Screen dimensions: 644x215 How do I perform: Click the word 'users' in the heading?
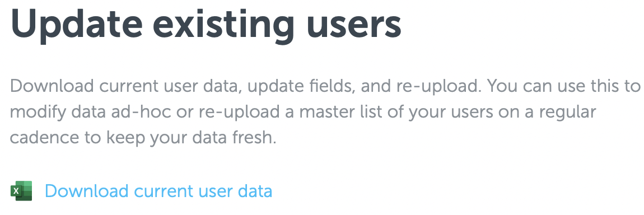pyautogui.click(x=353, y=25)
